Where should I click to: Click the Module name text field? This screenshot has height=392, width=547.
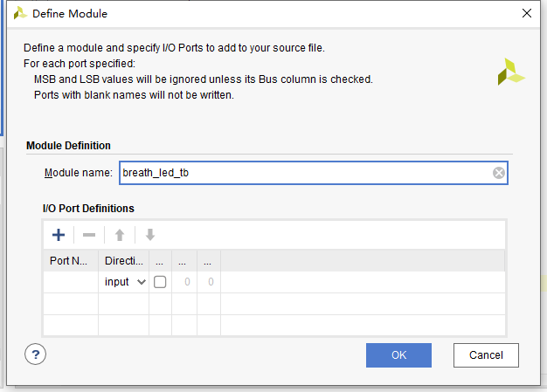point(314,173)
